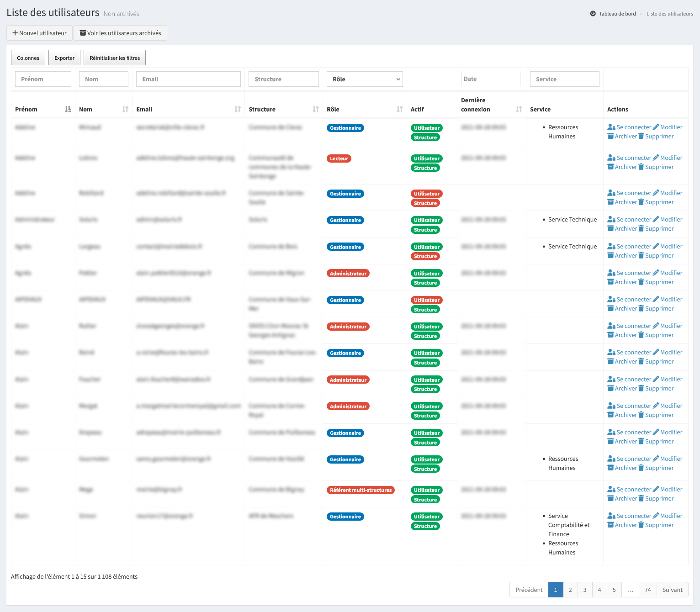Click the Date filter input
Image resolution: width=700 pixels, height=612 pixels.
click(490, 79)
